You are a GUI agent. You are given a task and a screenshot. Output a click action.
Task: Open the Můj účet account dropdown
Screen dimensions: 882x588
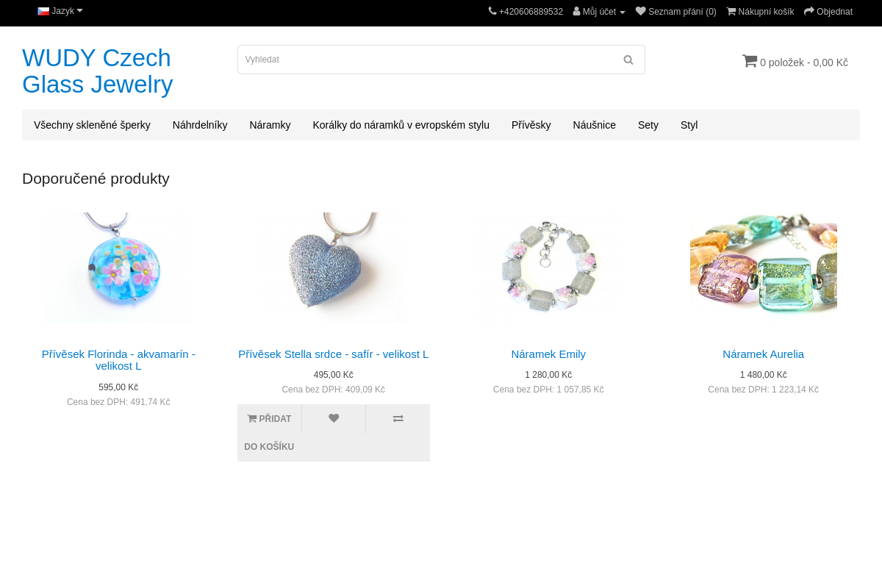click(599, 12)
